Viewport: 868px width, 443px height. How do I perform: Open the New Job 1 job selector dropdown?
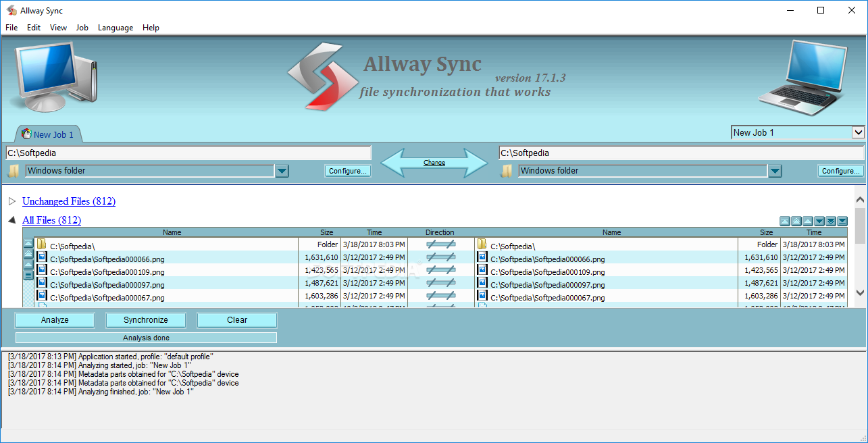pos(858,132)
